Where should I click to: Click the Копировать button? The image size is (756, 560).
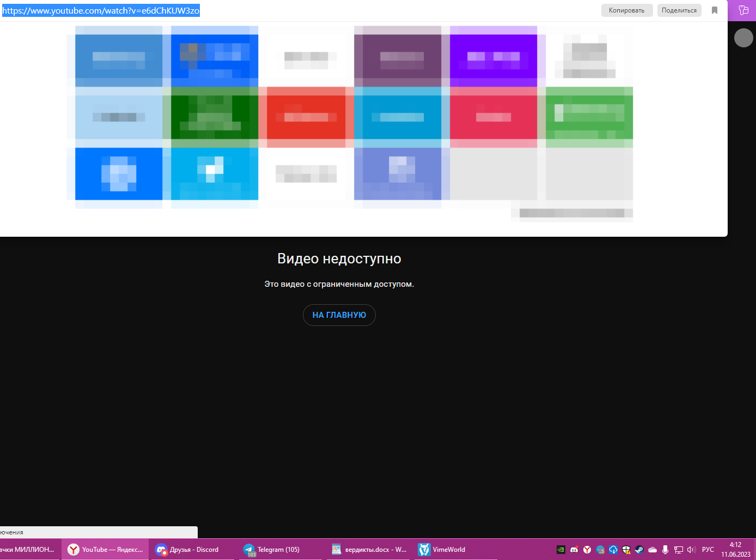click(626, 10)
